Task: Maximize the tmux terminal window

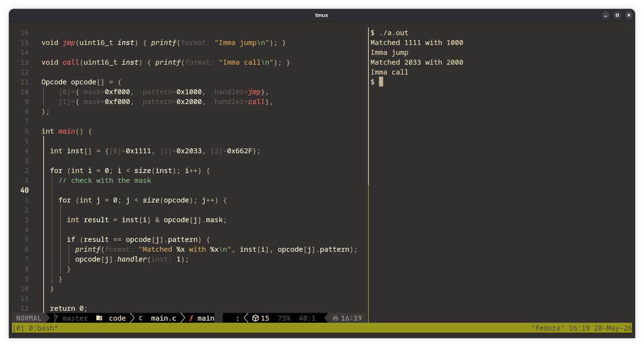Action: pos(617,15)
